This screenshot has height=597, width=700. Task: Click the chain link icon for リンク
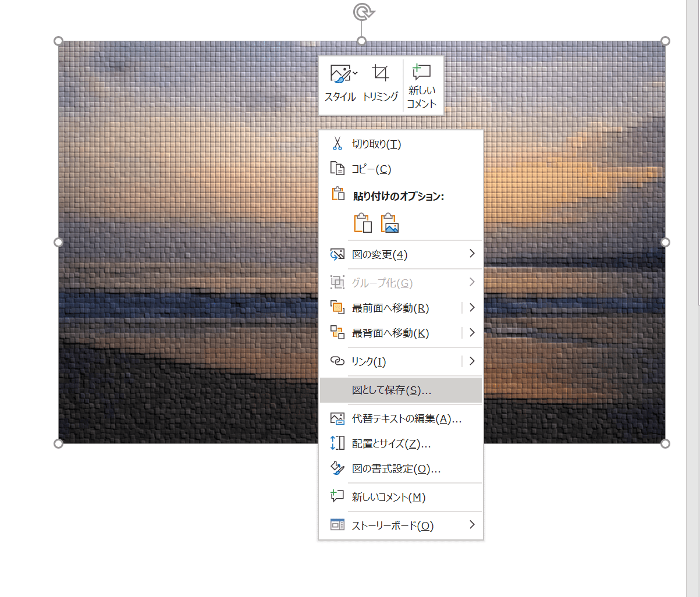click(337, 361)
